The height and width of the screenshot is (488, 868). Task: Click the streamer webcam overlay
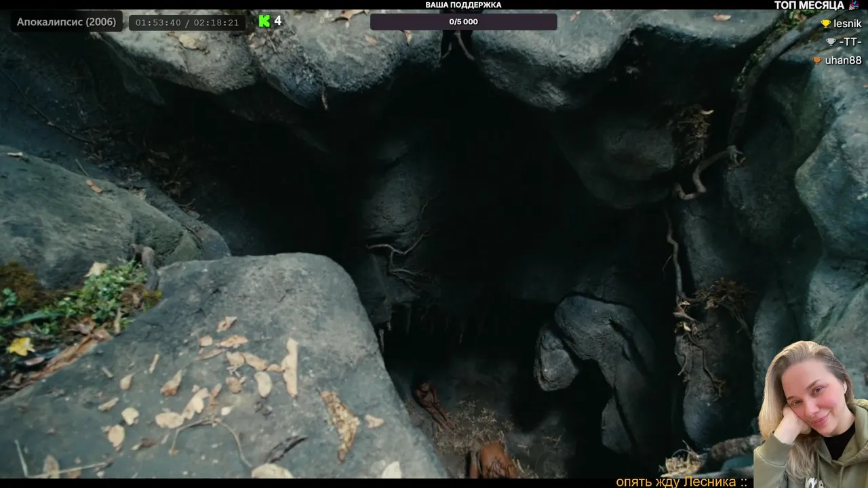click(x=811, y=413)
